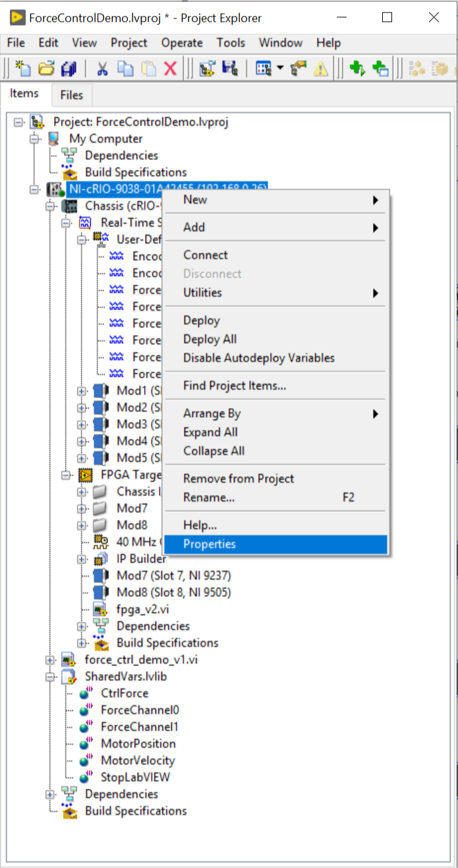Open the New submenu in context menu
The width and height of the screenshot is (458, 868).
(276, 200)
